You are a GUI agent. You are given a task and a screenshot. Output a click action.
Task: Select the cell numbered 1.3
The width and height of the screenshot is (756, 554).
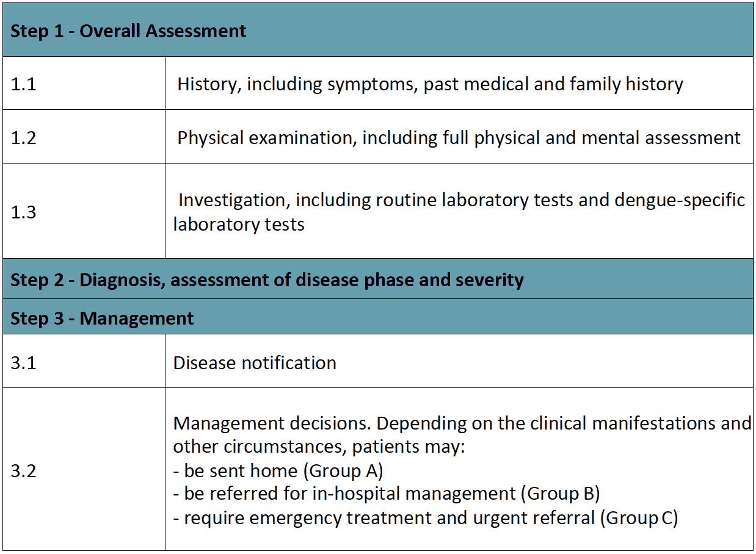coord(24,212)
